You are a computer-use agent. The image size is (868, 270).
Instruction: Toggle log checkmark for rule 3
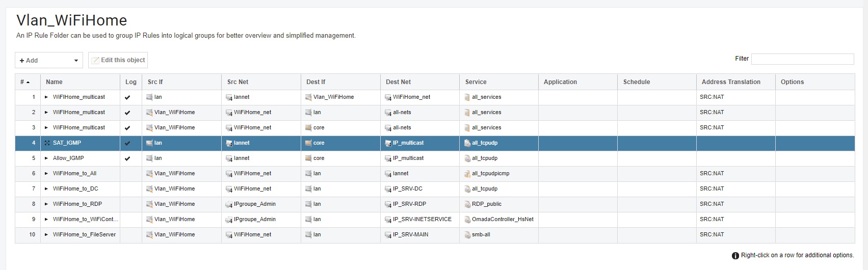(127, 128)
